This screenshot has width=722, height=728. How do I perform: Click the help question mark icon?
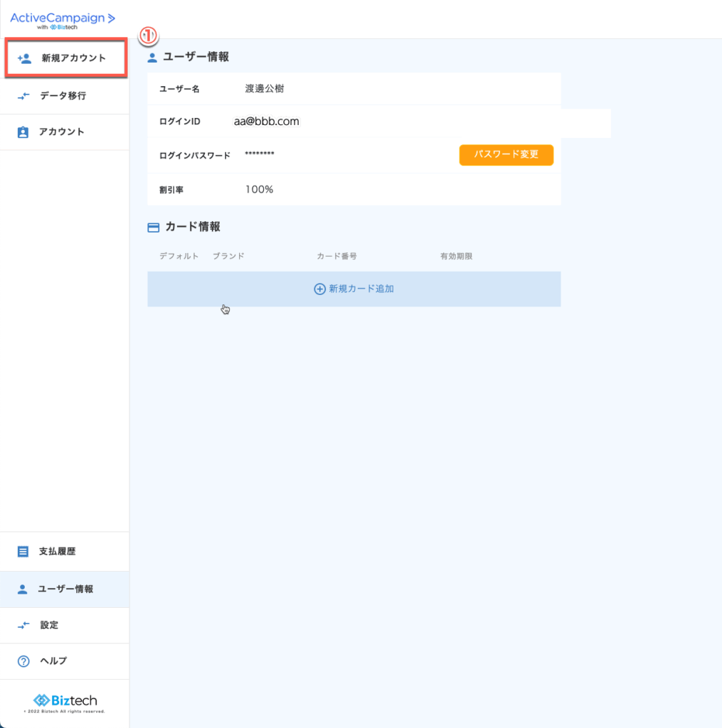pos(23,661)
